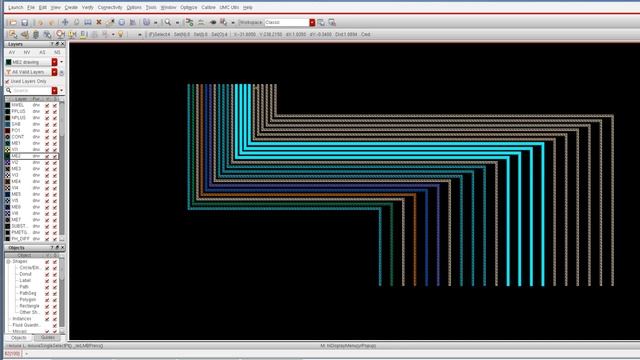The image size is (640, 360).
Task: Open the ME2 drawing layer dropdown
Action: pyautogui.click(x=54, y=62)
